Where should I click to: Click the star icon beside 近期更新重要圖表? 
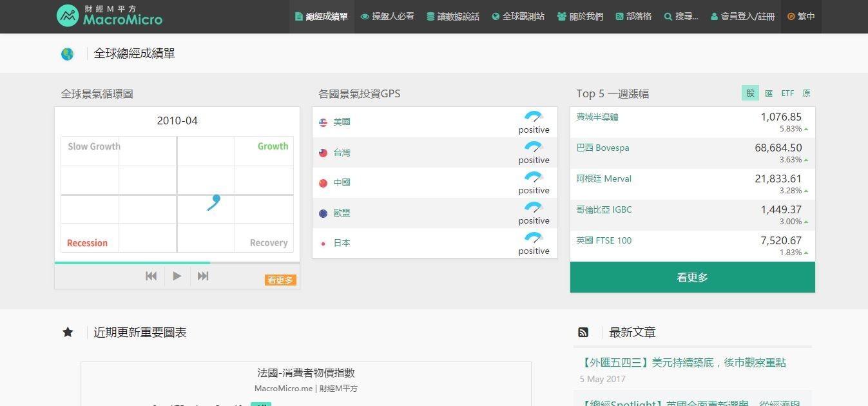pyautogui.click(x=68, y=333)
